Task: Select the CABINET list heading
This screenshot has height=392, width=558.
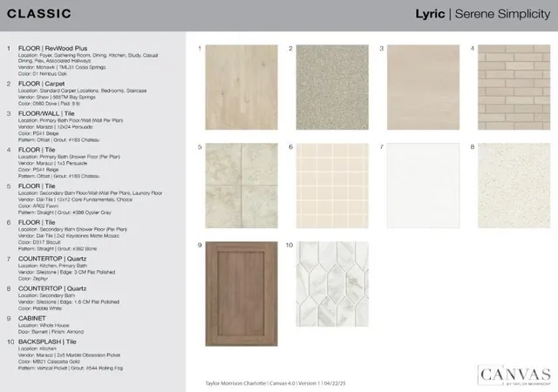Action: tap(32, 318)
